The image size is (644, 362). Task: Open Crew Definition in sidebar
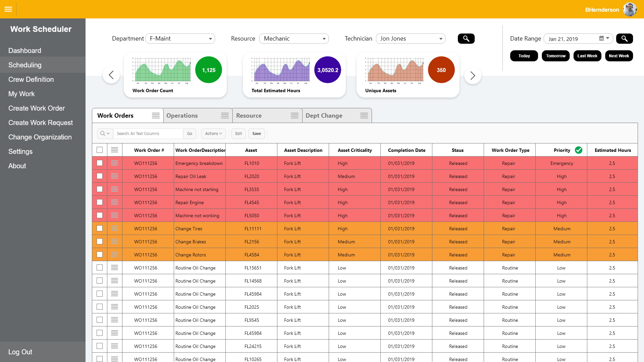pyautogui.click(x=31, y=79)
